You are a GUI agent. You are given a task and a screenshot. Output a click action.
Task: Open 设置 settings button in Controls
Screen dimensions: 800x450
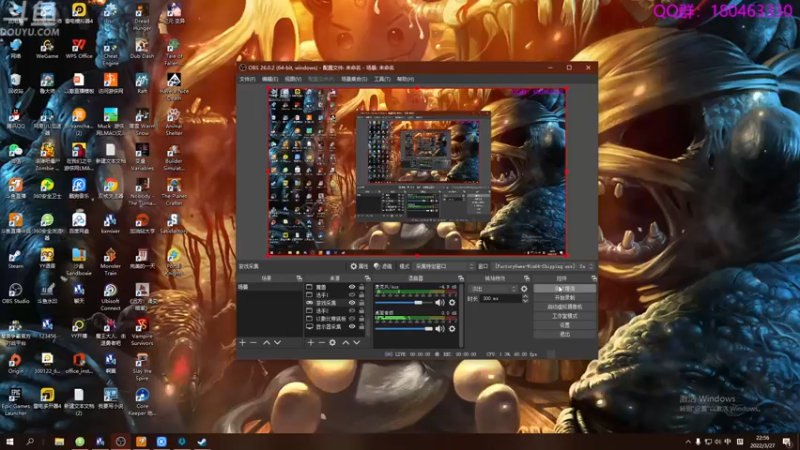(x=565, y=326)
